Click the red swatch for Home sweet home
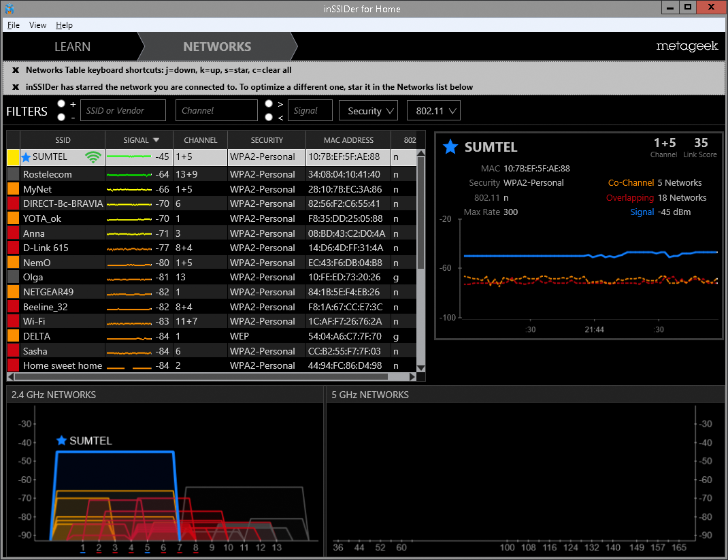The height and width of the screenshot is (560, 728). point(14,365)
